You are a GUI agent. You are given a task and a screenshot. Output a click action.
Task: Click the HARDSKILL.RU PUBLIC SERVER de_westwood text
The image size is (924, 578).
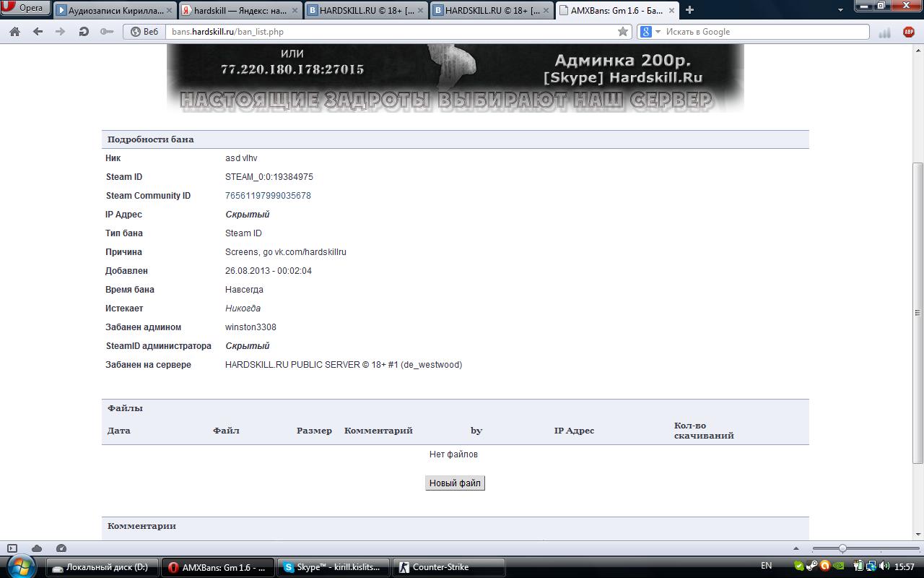tap(344, 365)
